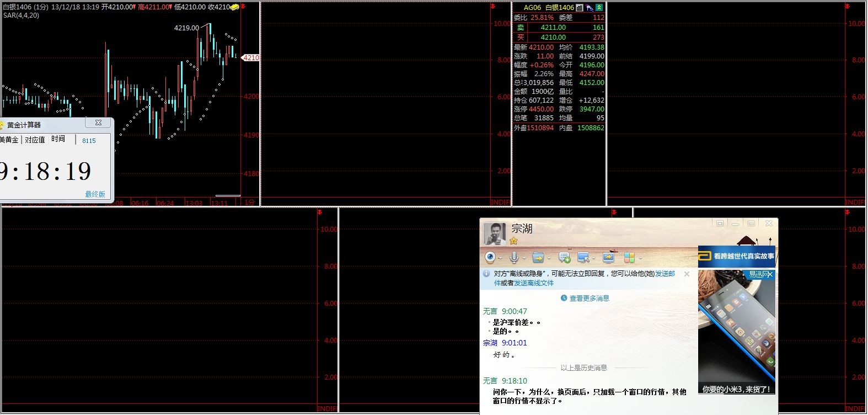Viewport: 868px width, 415px height.
Task: Open 查看更多消息 to load more messages
Action: (590, 299)
